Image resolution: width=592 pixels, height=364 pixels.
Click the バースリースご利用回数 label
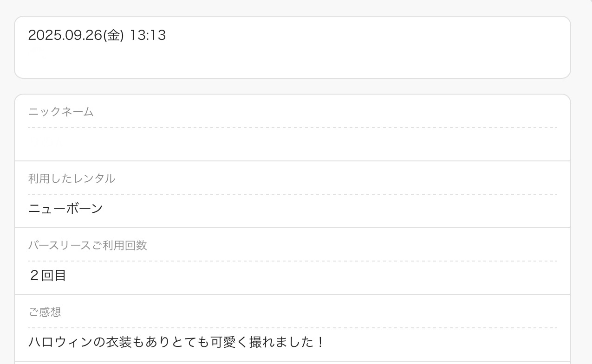(x=87, y=245)
